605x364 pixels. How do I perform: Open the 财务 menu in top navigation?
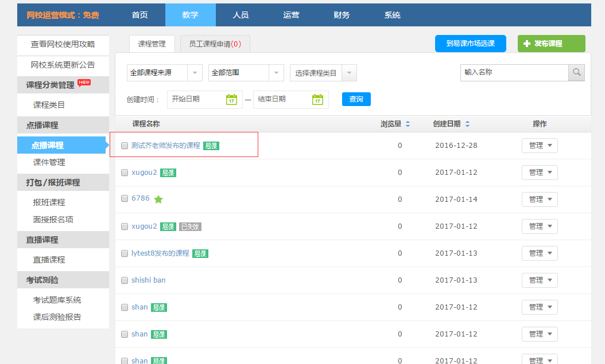coord(342,15)
